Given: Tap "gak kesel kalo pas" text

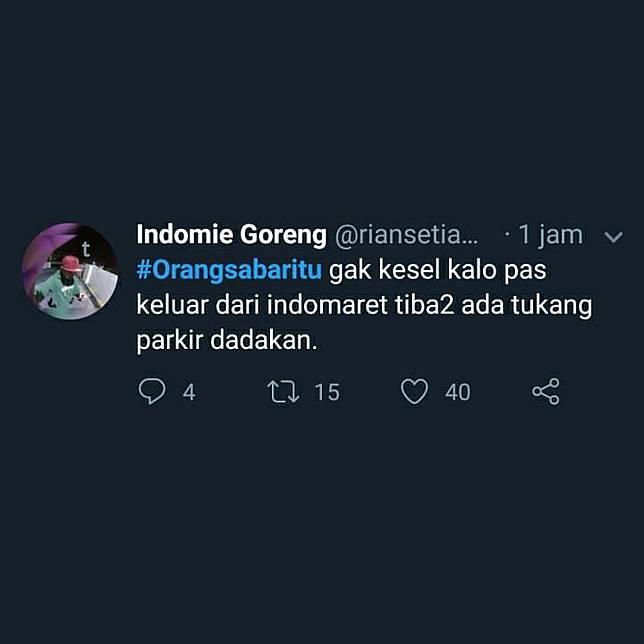Looking at the screenshot, I should [x=438, y=270].
